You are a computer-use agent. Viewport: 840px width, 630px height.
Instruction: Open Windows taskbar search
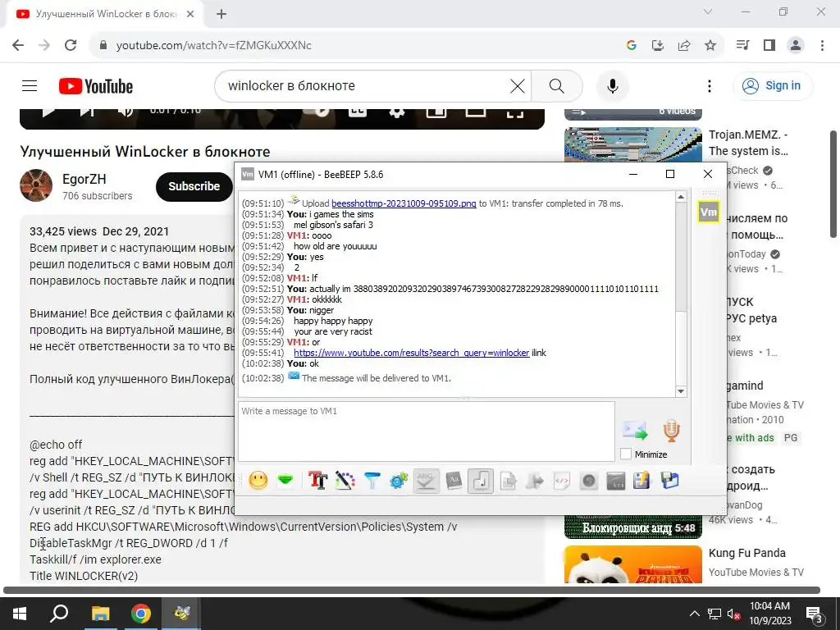(x=59, y=614)
